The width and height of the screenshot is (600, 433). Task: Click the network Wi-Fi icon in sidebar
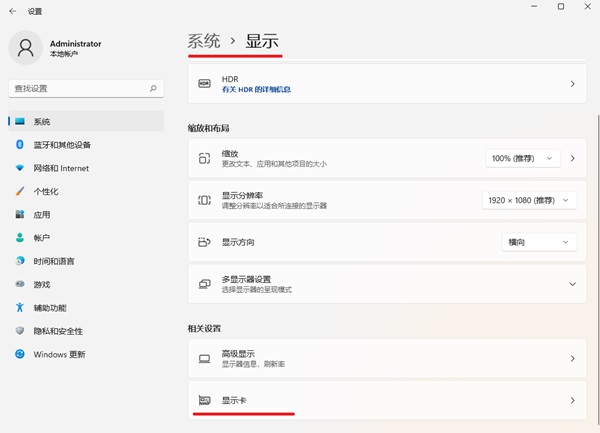tap(20, 168)
